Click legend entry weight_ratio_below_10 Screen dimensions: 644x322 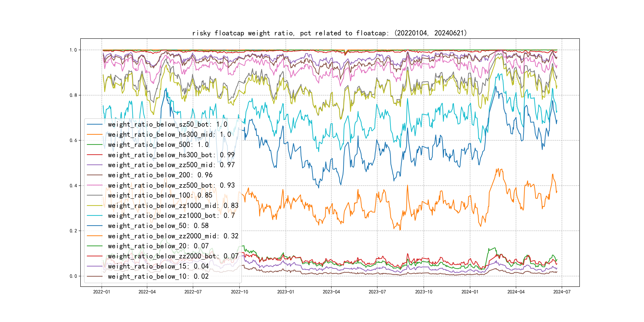158,276
